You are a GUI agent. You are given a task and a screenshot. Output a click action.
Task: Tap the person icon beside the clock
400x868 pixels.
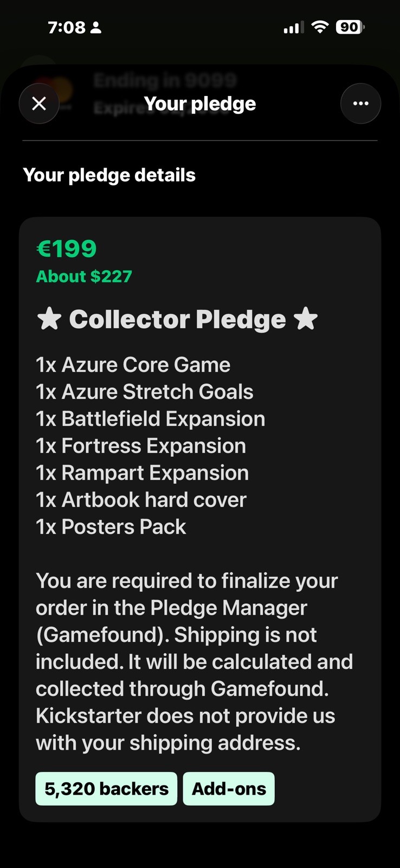point(95,27)
